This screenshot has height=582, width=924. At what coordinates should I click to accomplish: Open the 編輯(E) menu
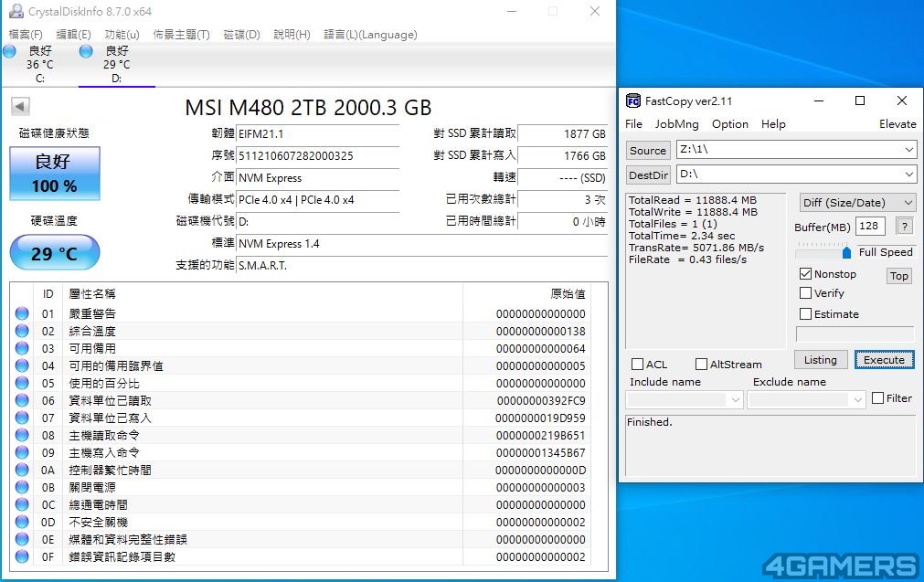point(74,35)
